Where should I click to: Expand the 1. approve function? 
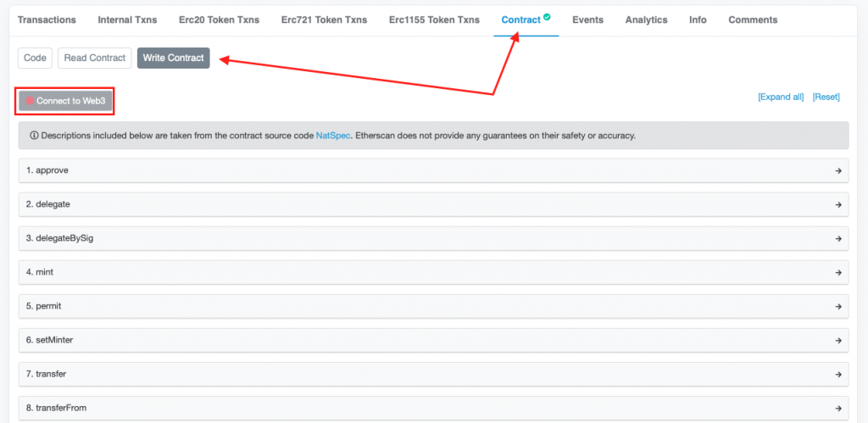pos(433,170)
